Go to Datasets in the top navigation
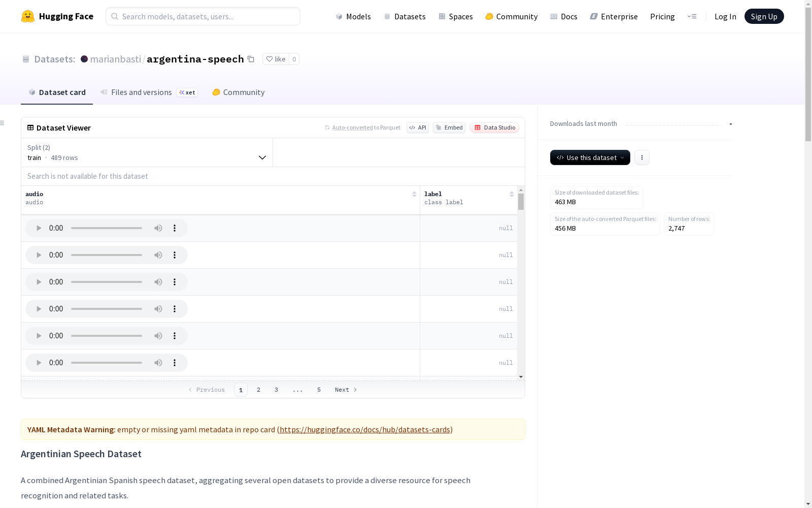Screen dimensions: 812x508 click(x=404, y=16)
